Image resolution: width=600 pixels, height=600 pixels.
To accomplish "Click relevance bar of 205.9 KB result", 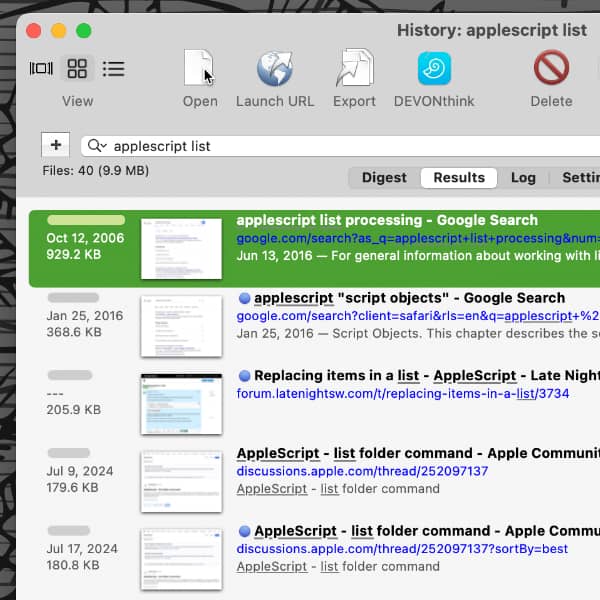I will coord(70,375).
